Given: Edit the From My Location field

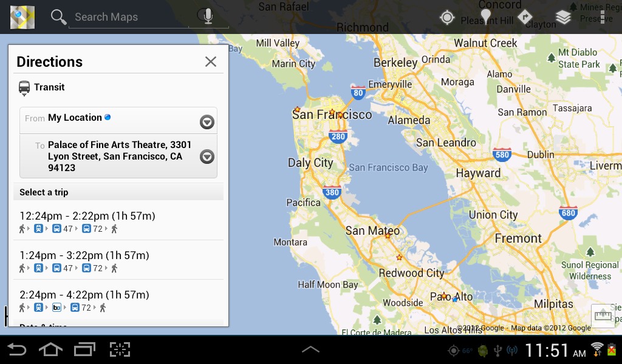Looking at the screenshot, I should click(x=118, y=120).
